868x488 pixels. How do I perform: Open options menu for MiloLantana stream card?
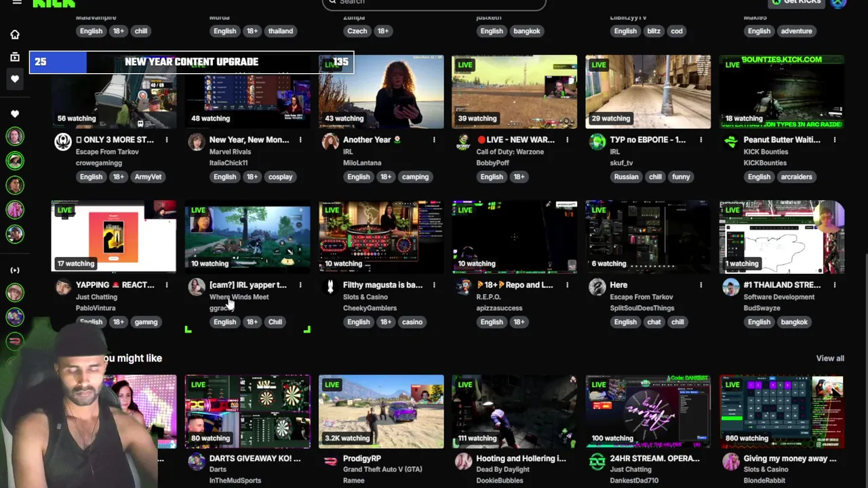click(434, 140)
